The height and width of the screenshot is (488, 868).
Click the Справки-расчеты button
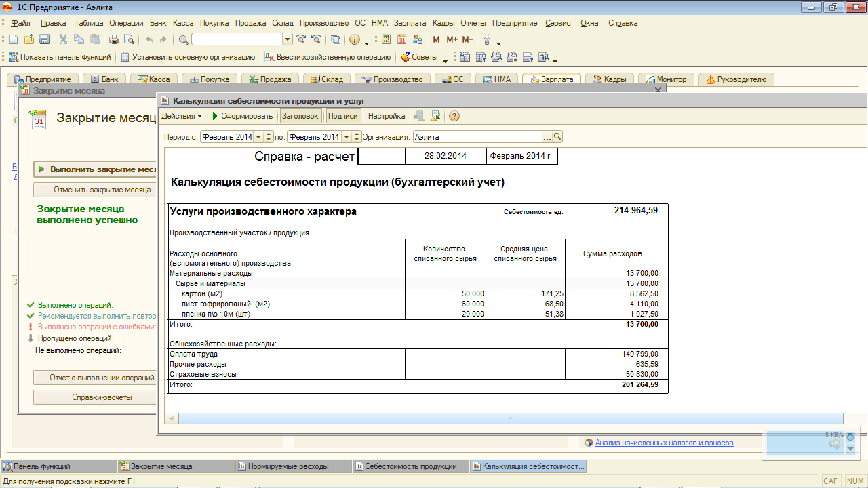[95, 397]
